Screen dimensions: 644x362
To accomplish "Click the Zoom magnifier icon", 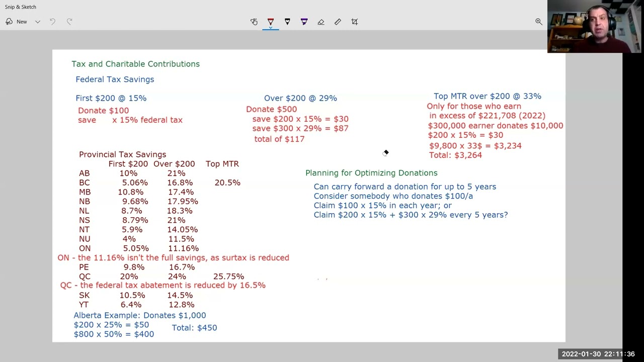I will tap(539, 22).
